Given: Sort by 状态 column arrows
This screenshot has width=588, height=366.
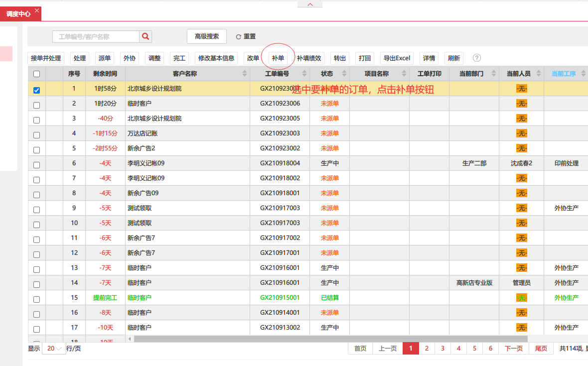Looking at the screenshot, I should pos(344,73).
